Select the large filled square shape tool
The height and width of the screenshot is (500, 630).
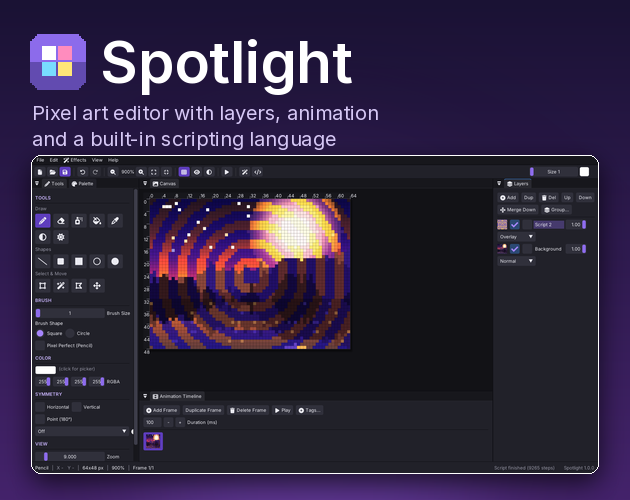(x=79, y=262)
